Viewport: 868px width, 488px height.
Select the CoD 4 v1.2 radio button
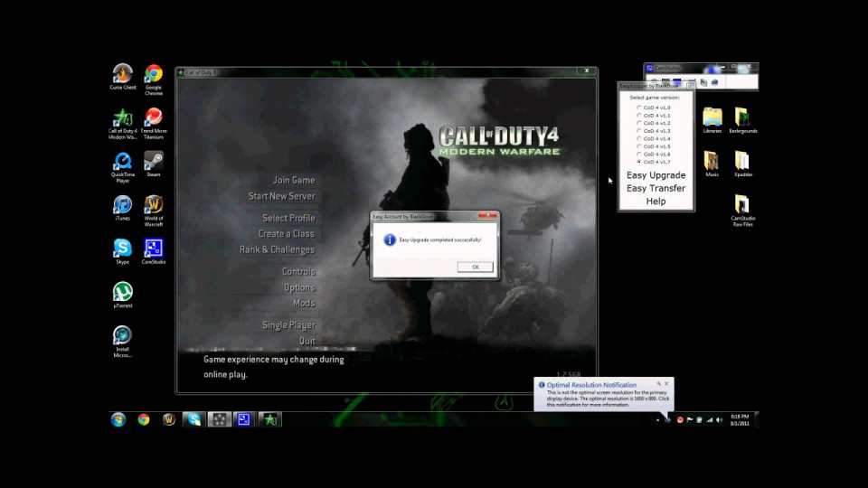click(x=639, y=124)
